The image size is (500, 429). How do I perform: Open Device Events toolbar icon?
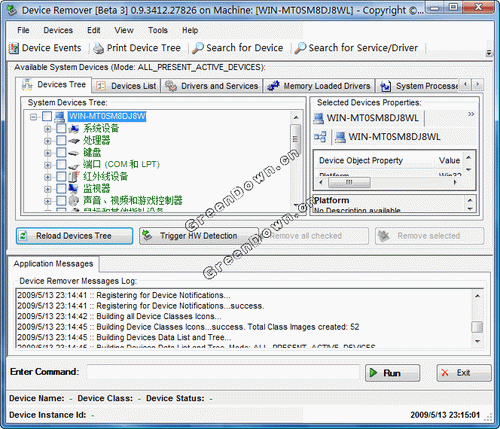[x=13, y=48]
